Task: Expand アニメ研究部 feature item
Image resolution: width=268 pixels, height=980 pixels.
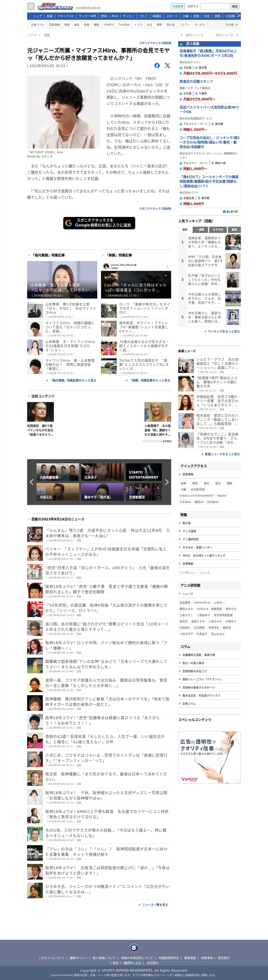Action: click(210, 539)
